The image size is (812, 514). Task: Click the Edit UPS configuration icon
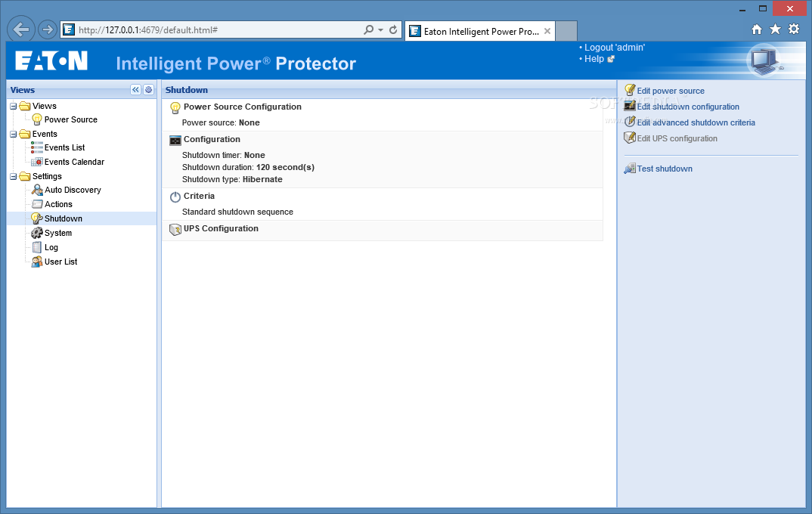click(x=630, y=138)
